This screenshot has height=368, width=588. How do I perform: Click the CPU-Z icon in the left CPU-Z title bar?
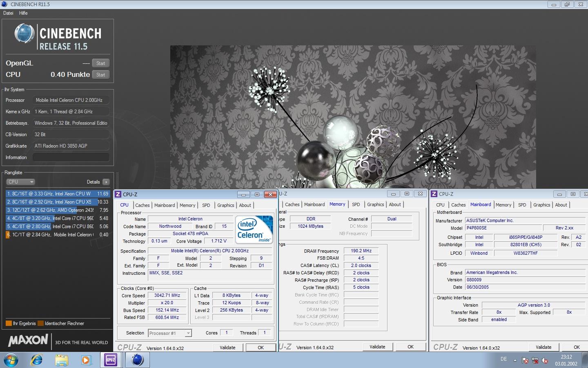[118, 194]
